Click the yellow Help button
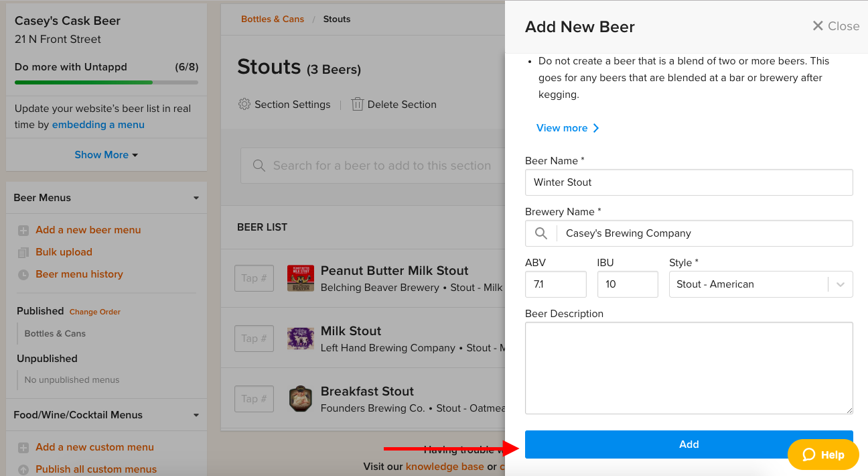The width and height of the screenshot is (868, 476). [x=823, y=455]
